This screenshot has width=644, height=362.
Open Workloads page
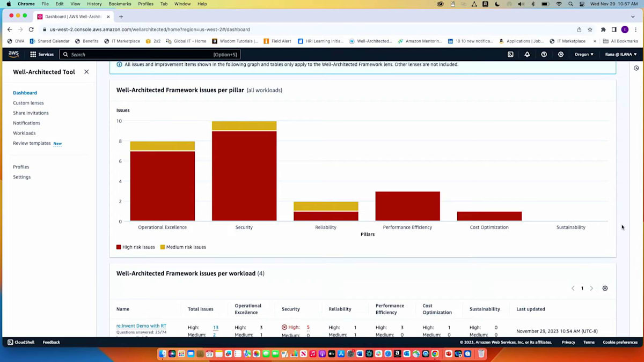[24, 133]
